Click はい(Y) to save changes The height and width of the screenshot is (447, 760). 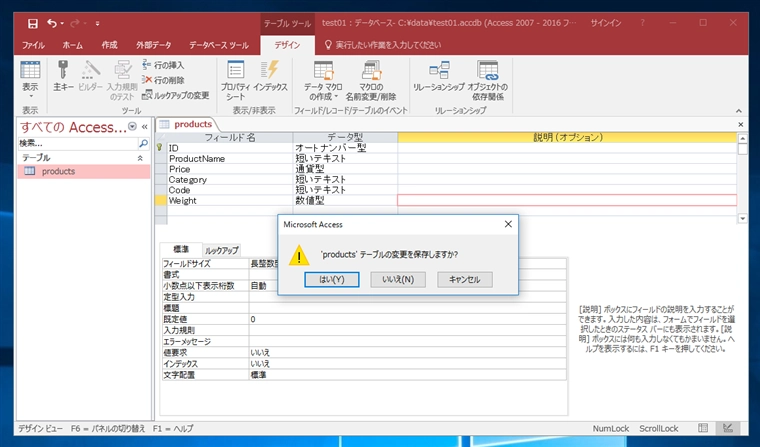pos(332,279)
